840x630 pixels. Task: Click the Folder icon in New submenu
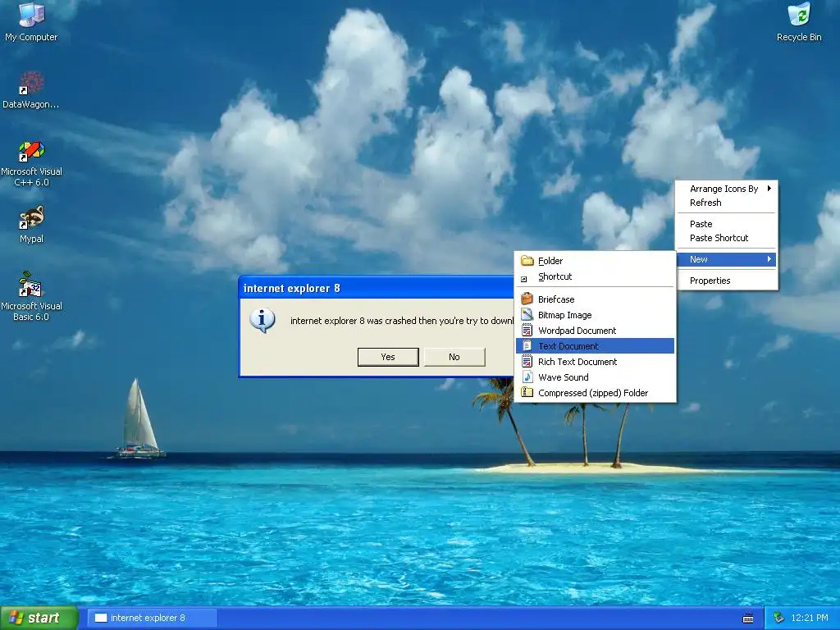tap(527, 261)
